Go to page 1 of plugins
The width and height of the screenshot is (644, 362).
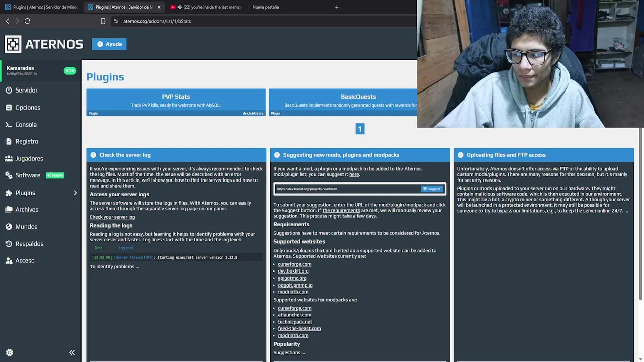click(x=360, y=129)
